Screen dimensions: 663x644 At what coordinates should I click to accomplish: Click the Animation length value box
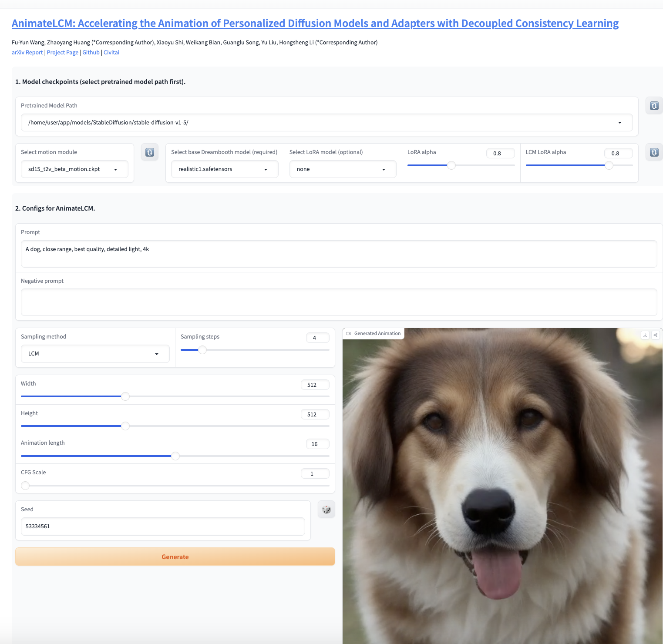[x=318, y=444]
